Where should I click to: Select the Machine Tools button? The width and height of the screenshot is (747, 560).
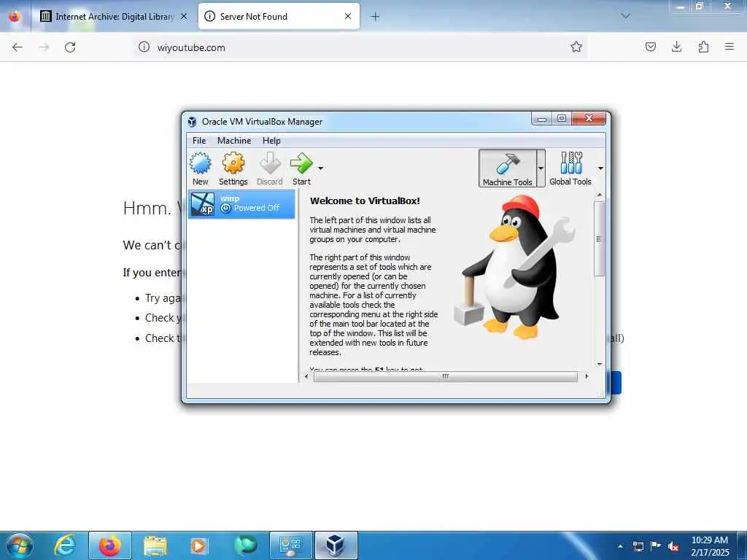point(508,168)
